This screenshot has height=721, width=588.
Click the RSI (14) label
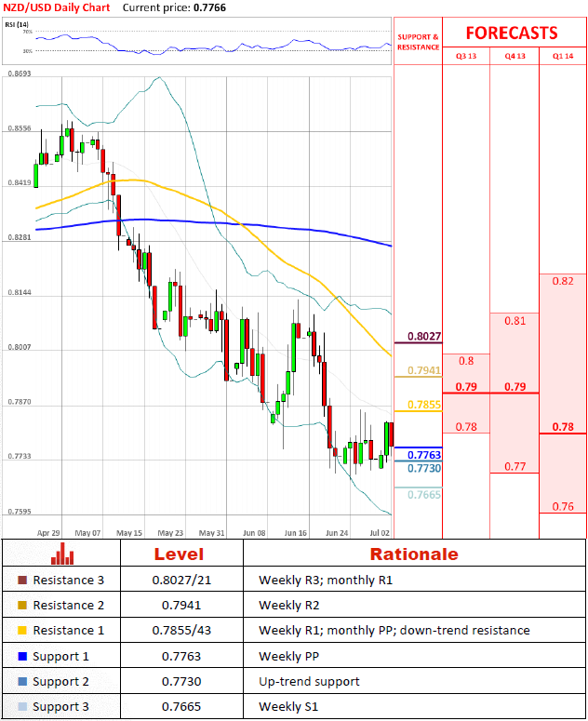coord(17,24)
